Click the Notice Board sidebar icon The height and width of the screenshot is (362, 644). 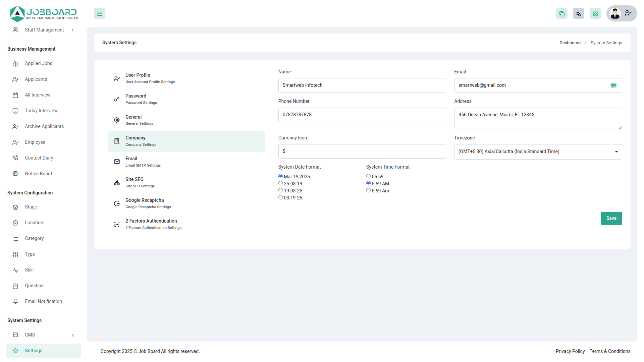tap(15, 174)
